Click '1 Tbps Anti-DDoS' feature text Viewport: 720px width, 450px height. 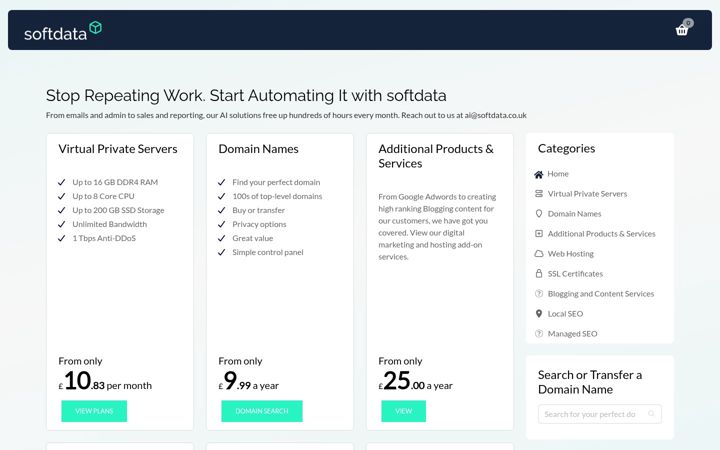pos(104,238)
